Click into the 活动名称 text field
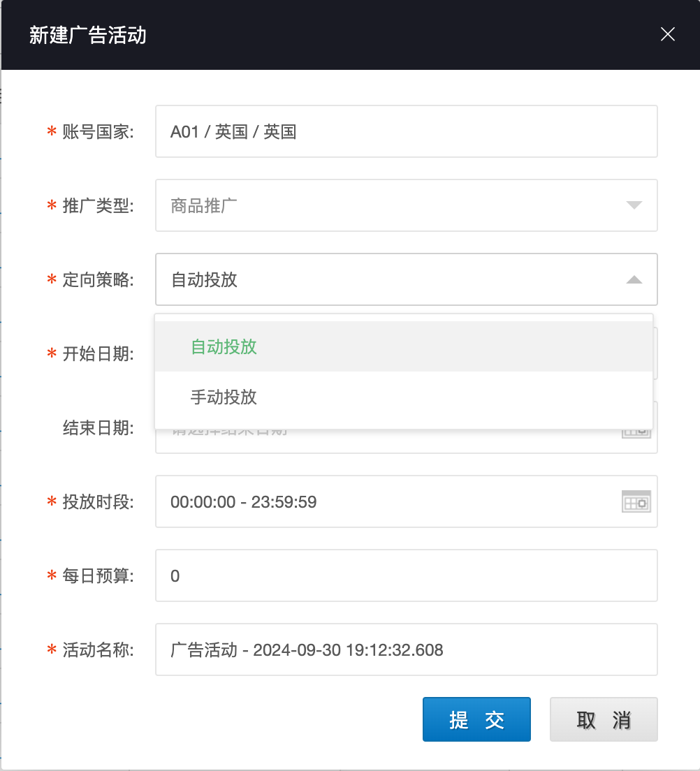700x771 pixels. pos(405,649)
